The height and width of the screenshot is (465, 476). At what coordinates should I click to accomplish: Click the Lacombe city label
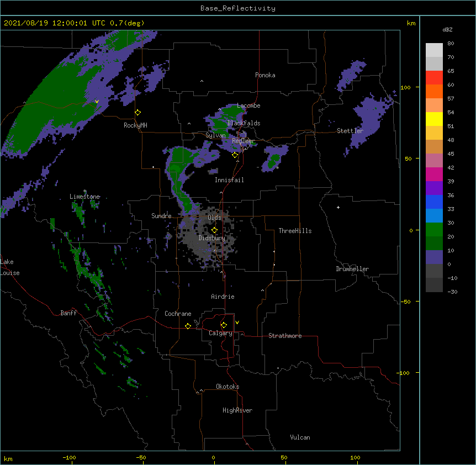(248, 105)
